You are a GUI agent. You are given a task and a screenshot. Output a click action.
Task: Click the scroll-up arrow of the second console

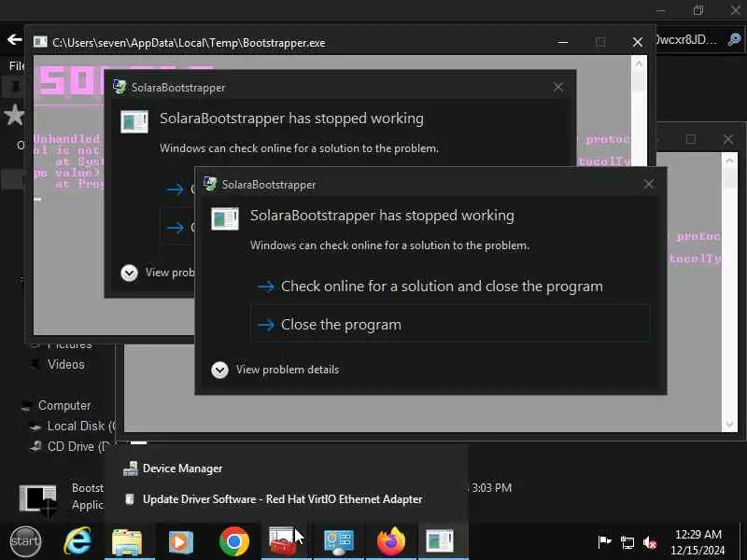(729, 161)
